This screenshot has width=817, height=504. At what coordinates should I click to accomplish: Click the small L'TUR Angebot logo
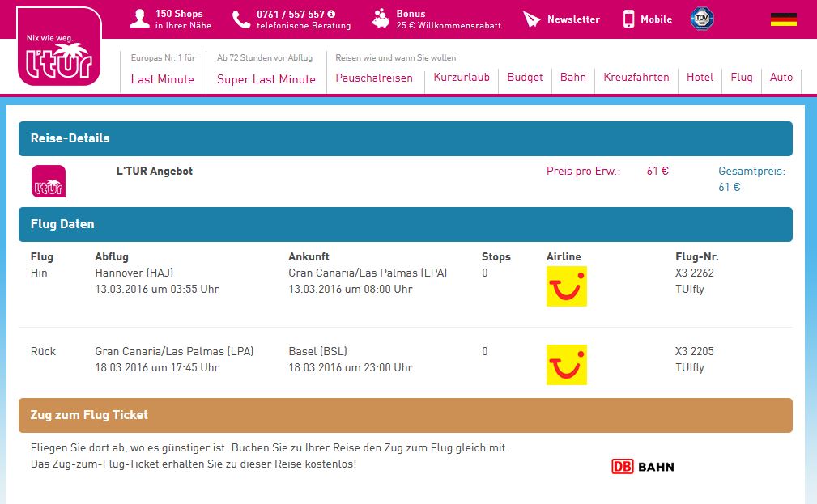49,181
